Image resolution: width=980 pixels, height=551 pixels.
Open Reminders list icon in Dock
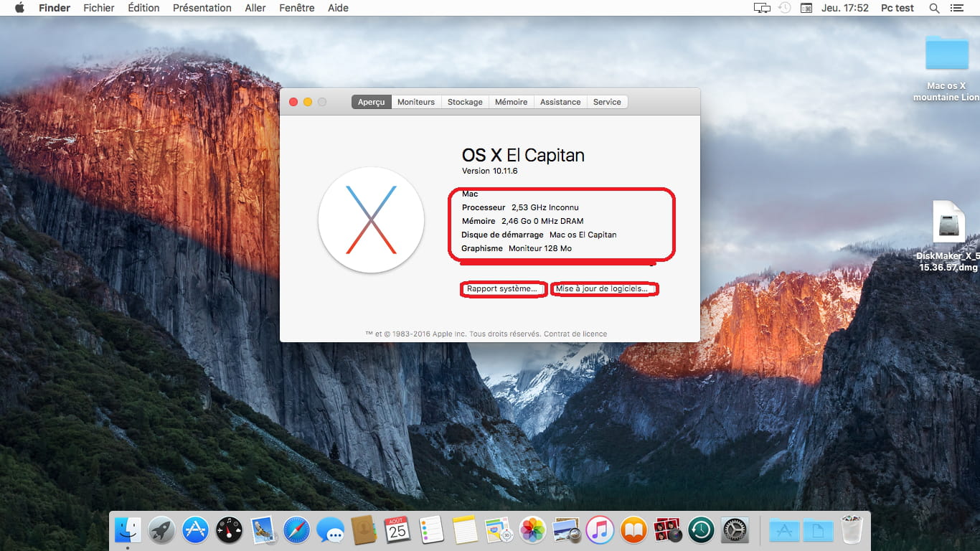coord(431,530)
